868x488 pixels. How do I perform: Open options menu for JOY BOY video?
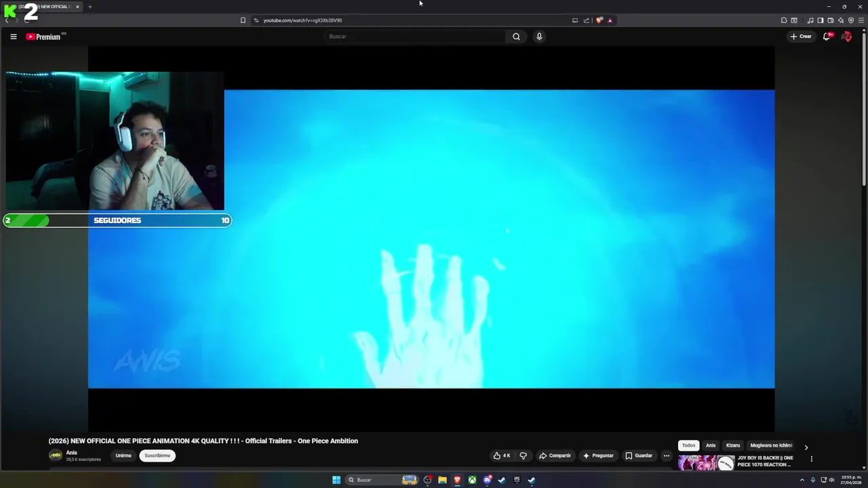pos(811,459)
